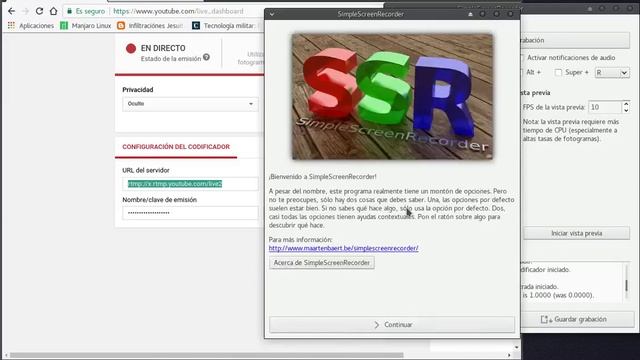Open the maartenbaert.be simplescreenrecorder link
The height and width of the screenshot is (360, 640).
(x=343, y=248)
